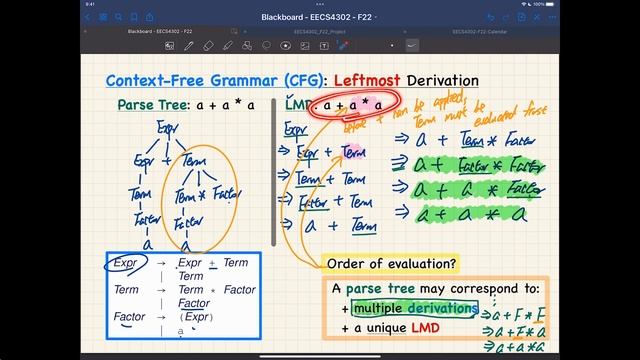
Task: Tap the 'multiple derivations' highlighted text
Action: click(415, 308)
